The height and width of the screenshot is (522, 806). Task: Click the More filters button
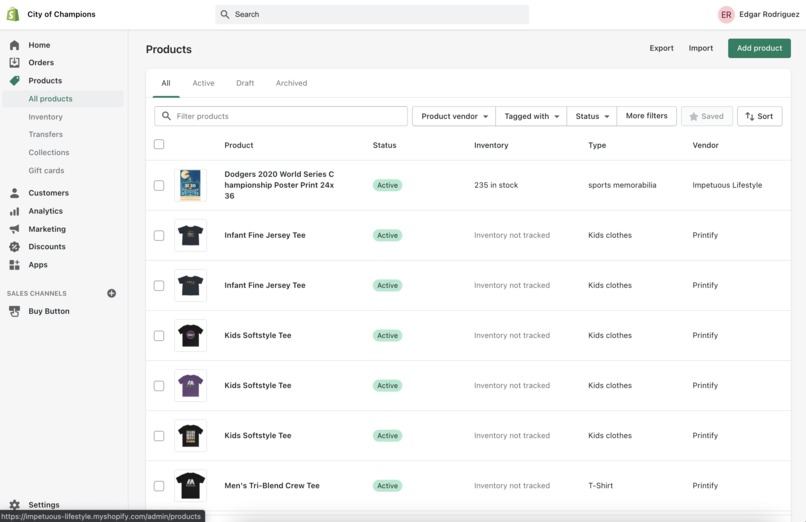[x=647, y=116]
